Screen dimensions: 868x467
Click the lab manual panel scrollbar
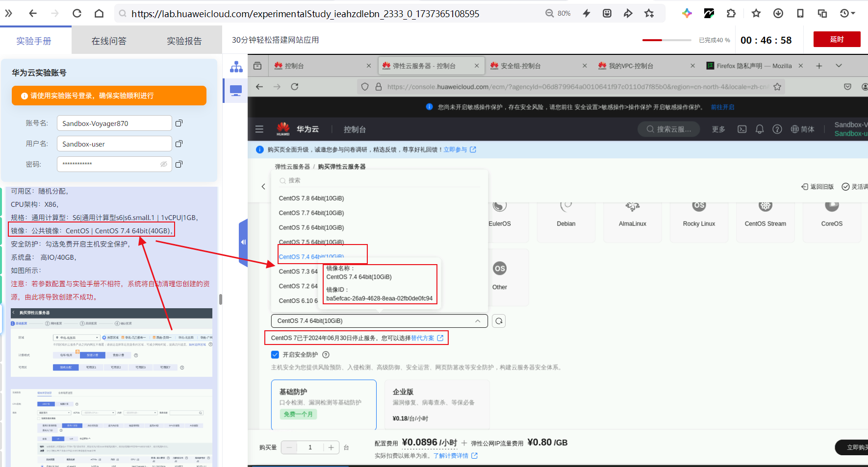(x=221, y=299)
